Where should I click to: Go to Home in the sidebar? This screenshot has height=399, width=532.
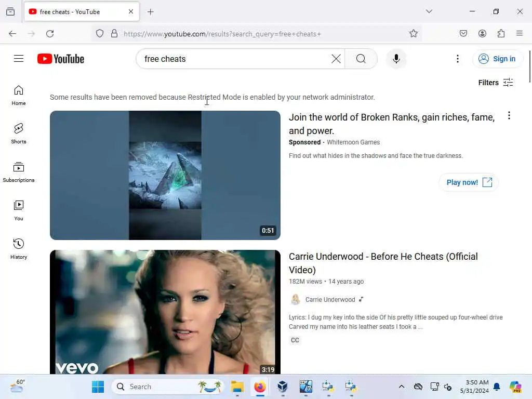19,96
